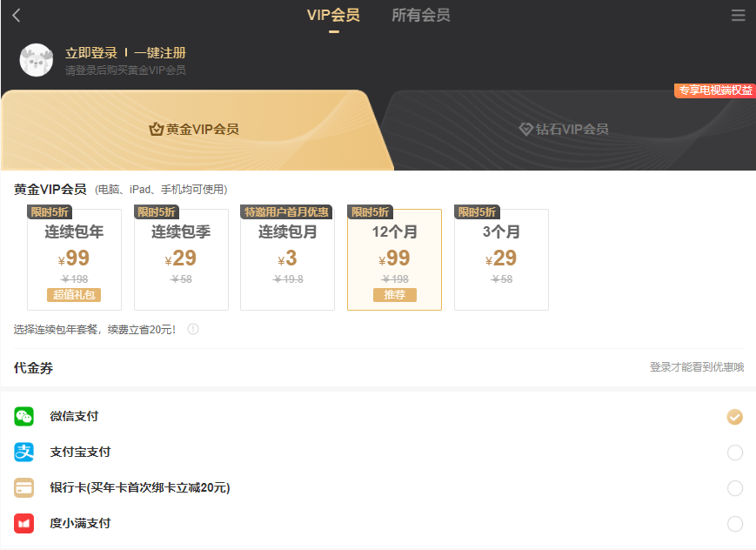Image resolution: width=756 pixels, height=550 pixels.
Task: Click the back arrow icon
Action: tap(16, 16)
